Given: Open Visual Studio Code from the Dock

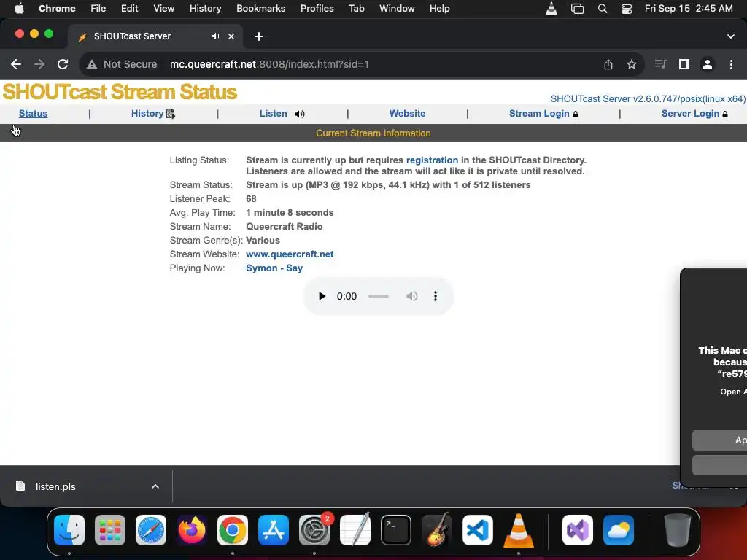Looking at the screenshot, I should point(478,530).
